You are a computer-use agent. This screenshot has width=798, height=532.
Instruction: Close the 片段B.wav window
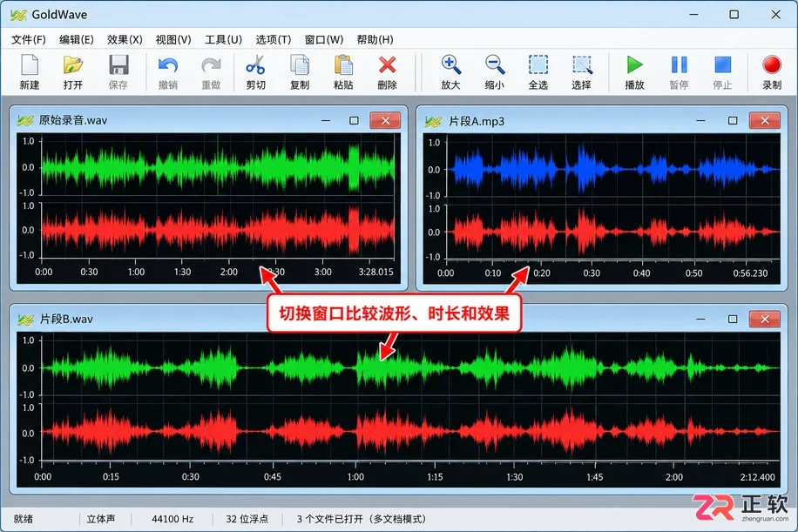click(764, 319)
